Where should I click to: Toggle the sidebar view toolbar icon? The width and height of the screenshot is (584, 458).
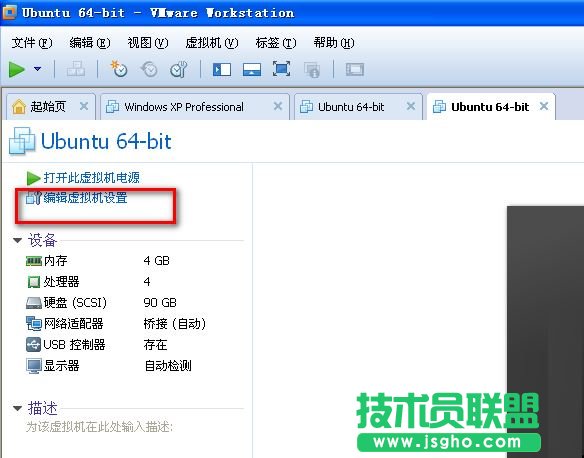pyautogui.click(x=222, y=70)
